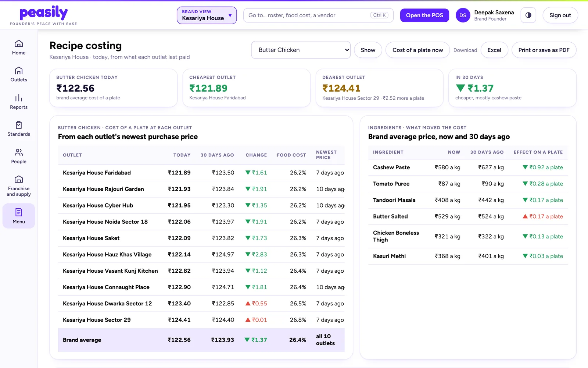Select Kesariya House Rajouri Garden outlet
Viewport: 588px width, 368px height.
103,189
